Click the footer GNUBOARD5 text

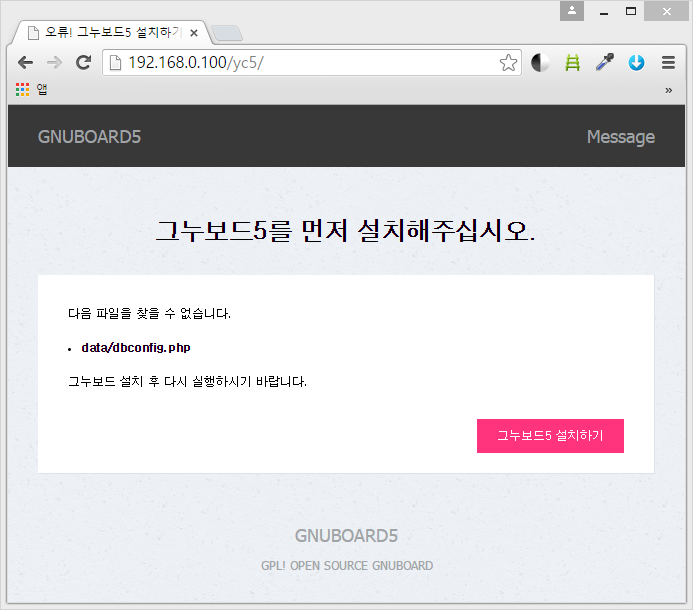click(x=346, y=536)
